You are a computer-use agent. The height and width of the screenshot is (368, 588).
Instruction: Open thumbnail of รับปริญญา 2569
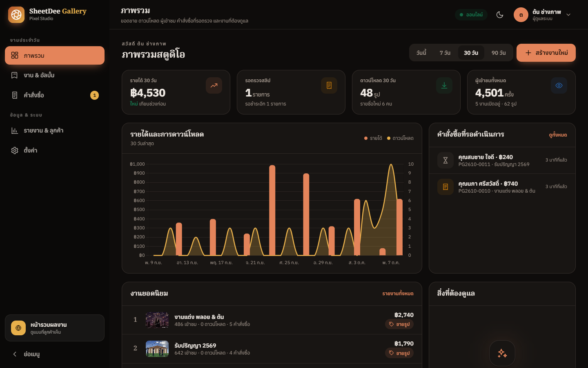tap(157, 349)
